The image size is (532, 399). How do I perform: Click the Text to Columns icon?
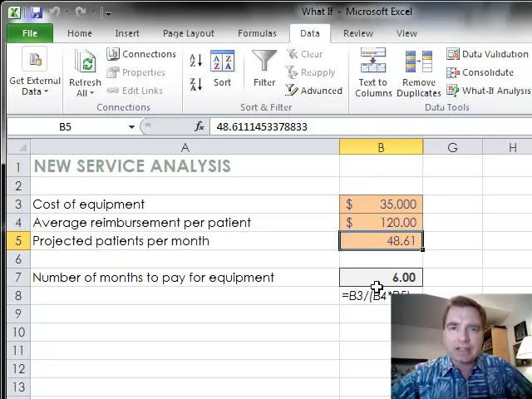[373, 73]
